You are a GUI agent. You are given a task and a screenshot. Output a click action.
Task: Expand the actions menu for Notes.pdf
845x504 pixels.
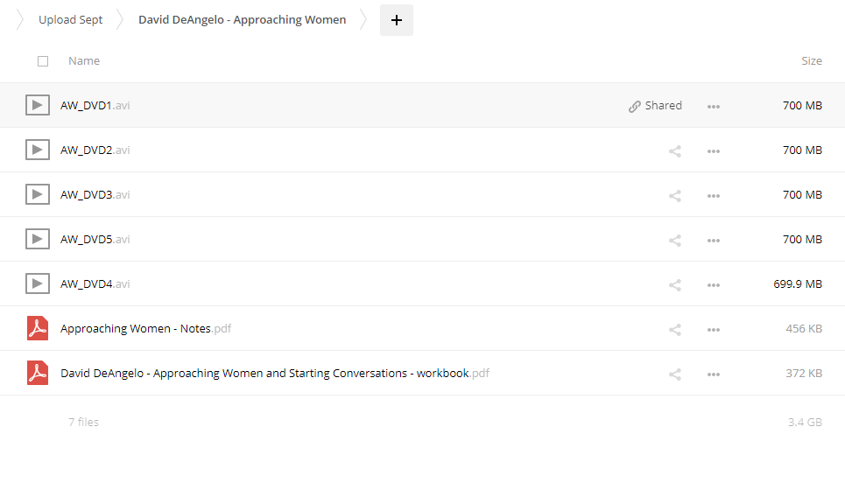tap(714, 330)
